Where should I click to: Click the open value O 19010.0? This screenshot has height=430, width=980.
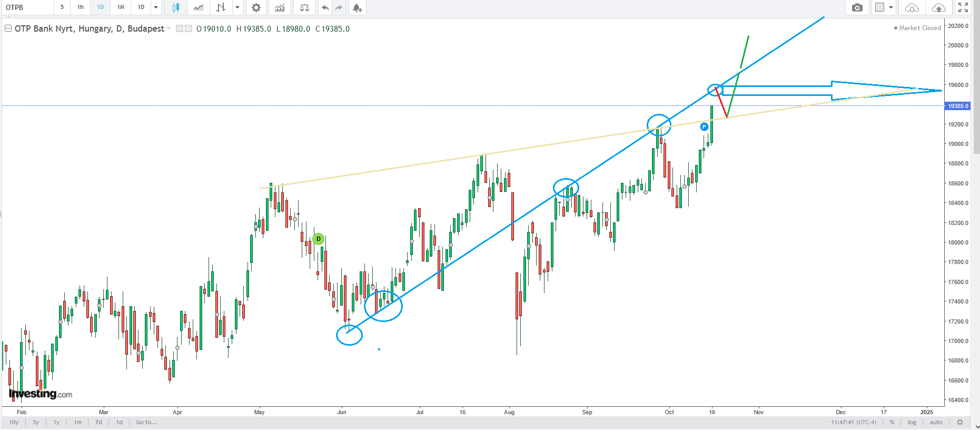214,29
